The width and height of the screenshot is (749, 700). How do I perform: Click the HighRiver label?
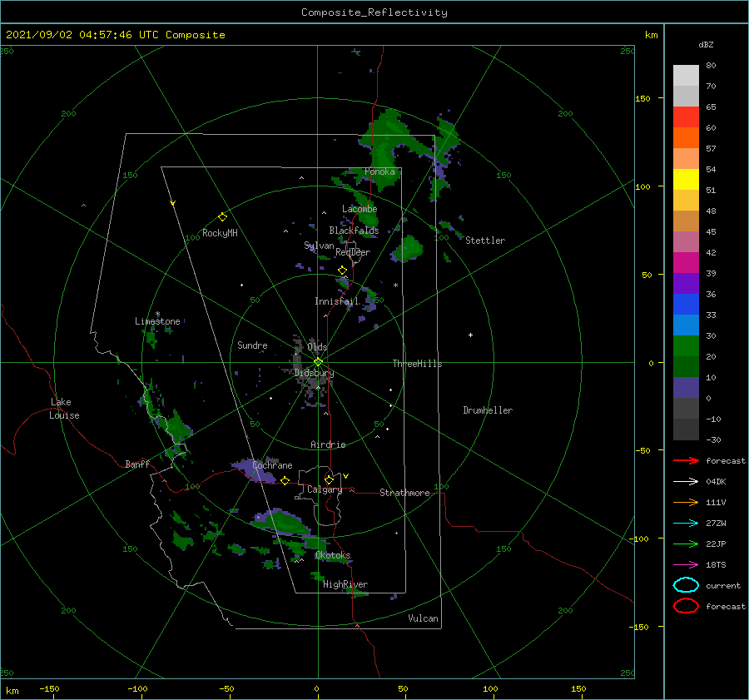click(x=345, y=584)
